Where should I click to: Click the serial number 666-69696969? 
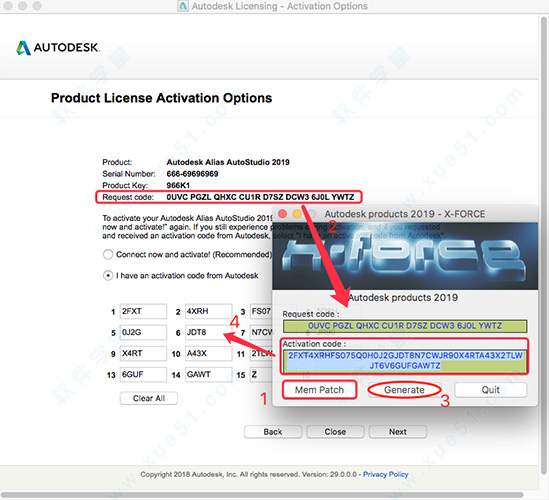point(192,174)
